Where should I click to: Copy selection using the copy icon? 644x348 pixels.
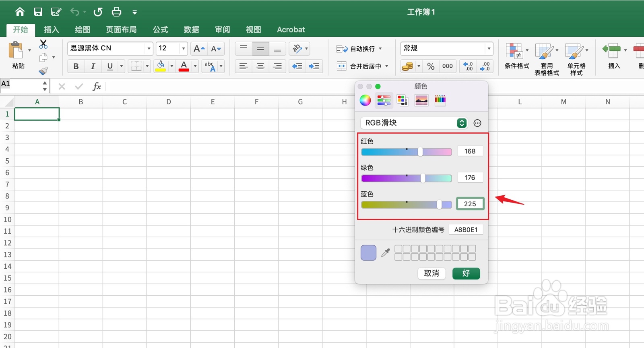[43, 57]
